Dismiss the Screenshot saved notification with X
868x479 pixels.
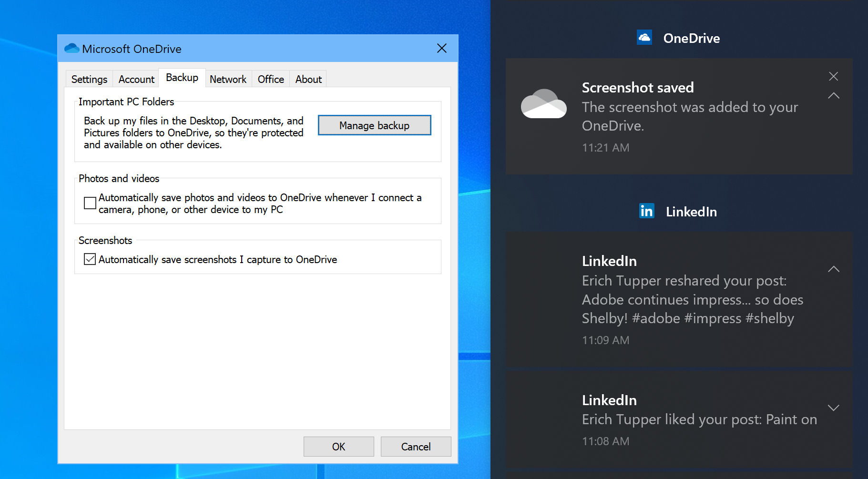(x=833, y=76)
